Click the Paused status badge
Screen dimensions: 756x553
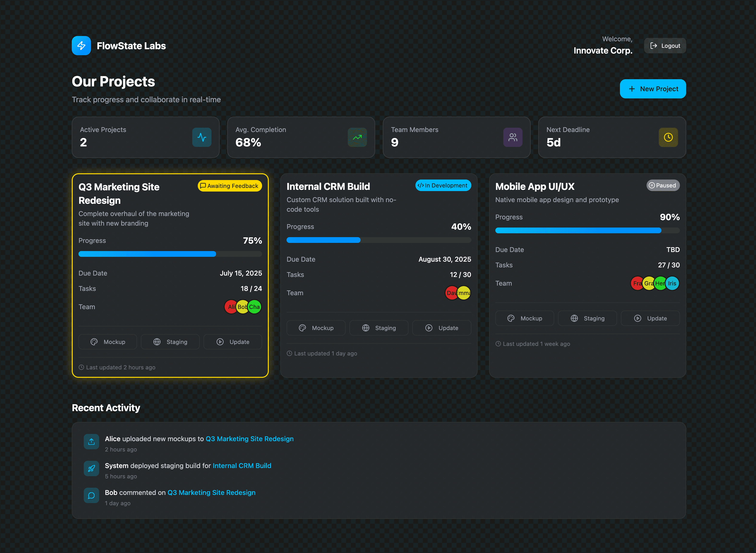pyautogui.click(x=663, y=186)
